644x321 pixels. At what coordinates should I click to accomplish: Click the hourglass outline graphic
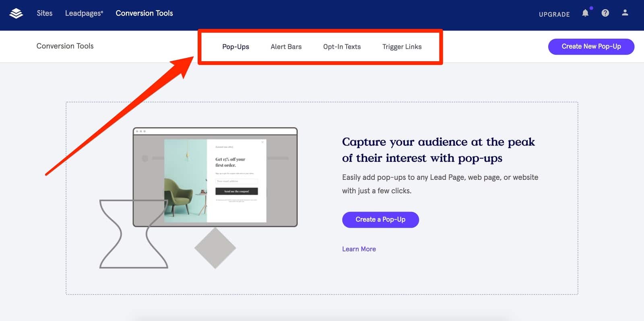[x=133, y=234]
